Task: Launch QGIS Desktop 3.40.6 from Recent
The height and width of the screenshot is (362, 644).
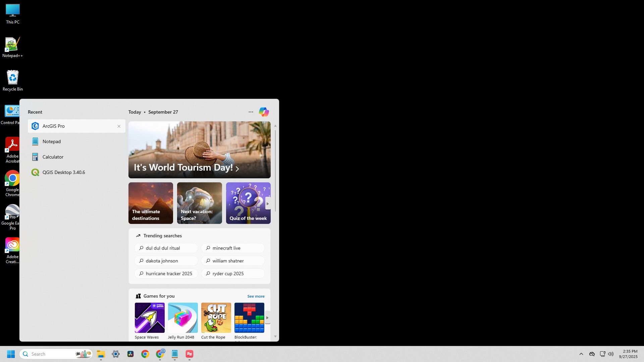Action: 63,172
